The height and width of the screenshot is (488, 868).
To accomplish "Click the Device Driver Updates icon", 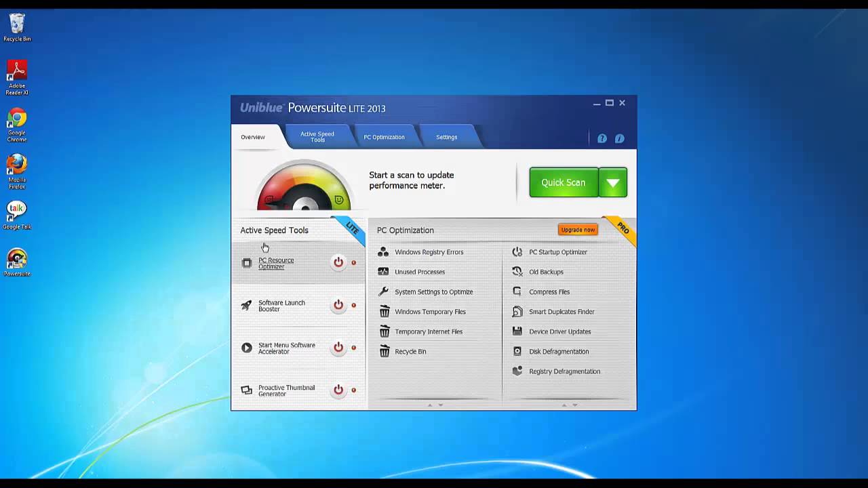I will [x=517, y=331].
